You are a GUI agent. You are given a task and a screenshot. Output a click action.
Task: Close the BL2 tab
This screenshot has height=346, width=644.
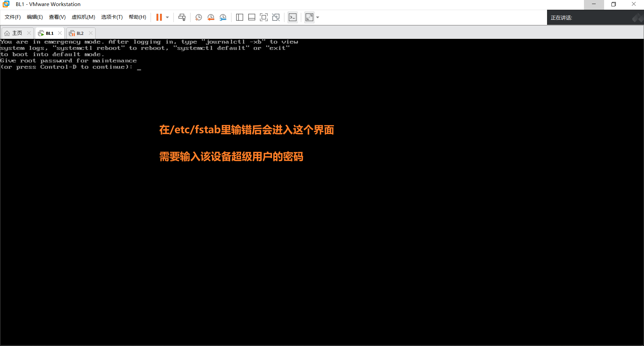coord(90,33)
